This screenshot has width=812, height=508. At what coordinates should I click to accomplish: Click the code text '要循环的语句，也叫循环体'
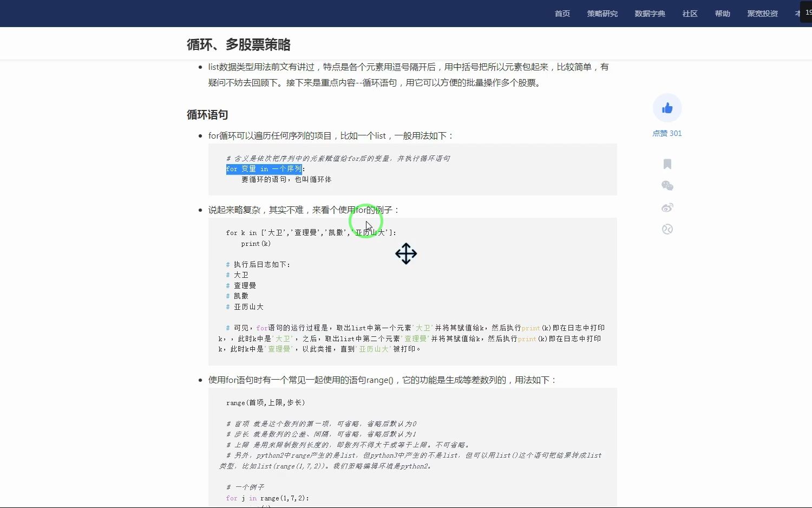pyautogui.click(x=286, y=179)
